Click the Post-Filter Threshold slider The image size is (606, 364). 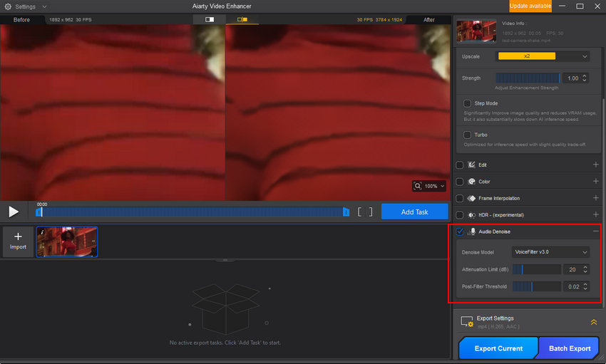point(536,286)
